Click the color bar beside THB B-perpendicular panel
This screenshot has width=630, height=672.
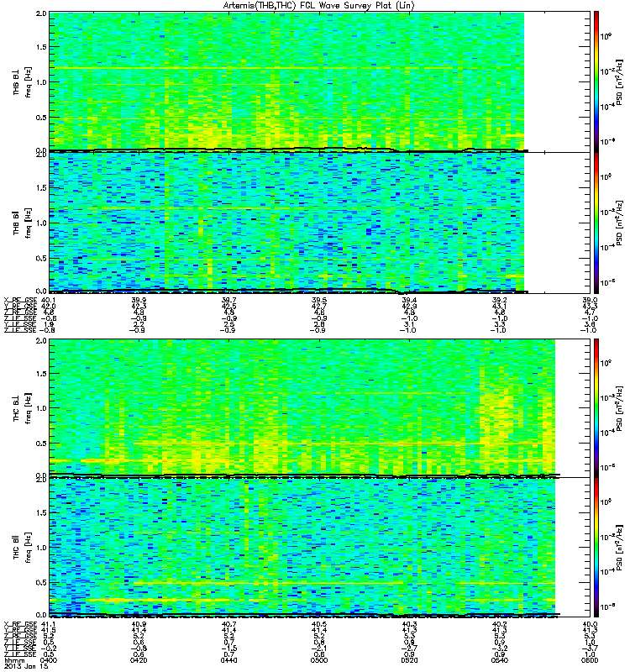[596, 81]
